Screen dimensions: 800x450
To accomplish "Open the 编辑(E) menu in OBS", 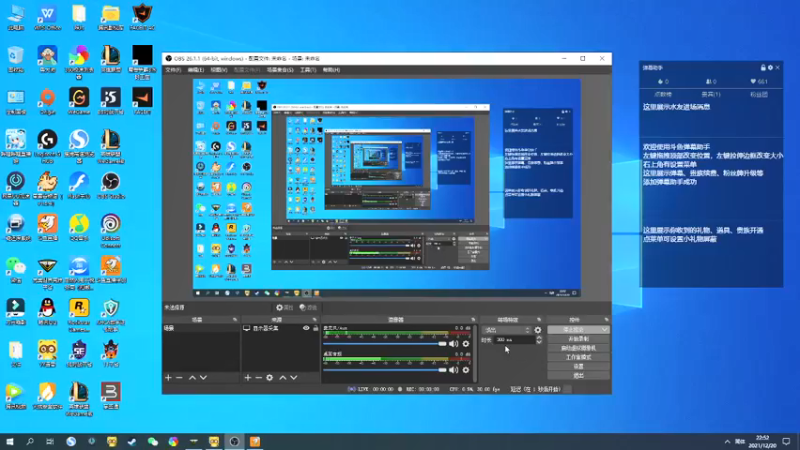I will pos(195,70).
